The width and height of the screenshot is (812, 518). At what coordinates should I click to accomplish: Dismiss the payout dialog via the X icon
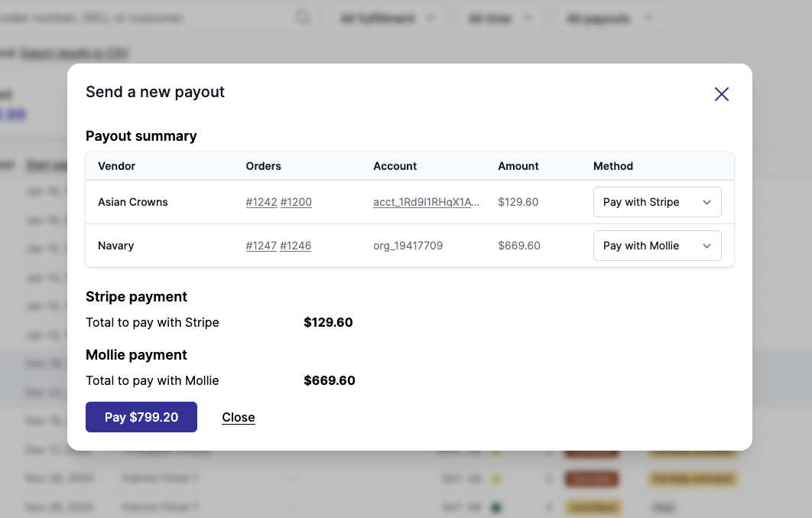pos(721,93)
